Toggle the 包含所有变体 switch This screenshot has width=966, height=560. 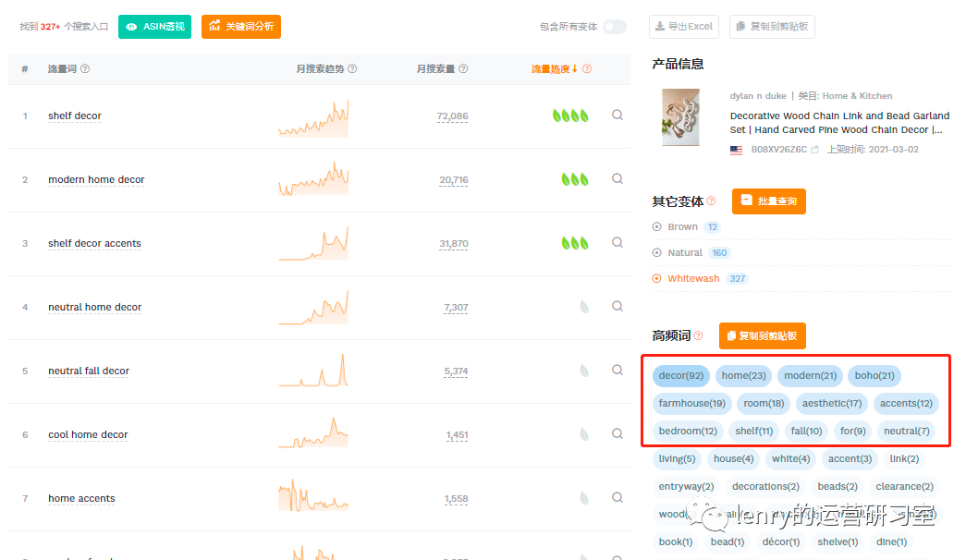614,27
